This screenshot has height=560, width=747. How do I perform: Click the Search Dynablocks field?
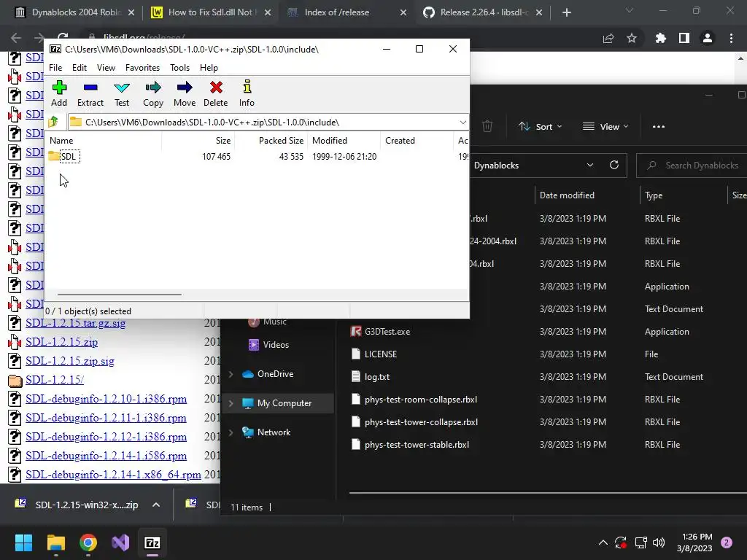(692, 166)
